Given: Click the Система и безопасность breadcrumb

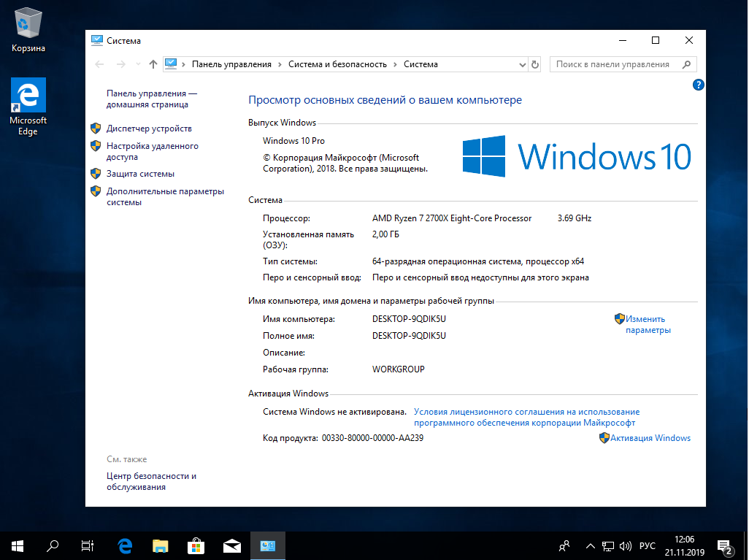Looking at the screenshot, I should 337,64.
